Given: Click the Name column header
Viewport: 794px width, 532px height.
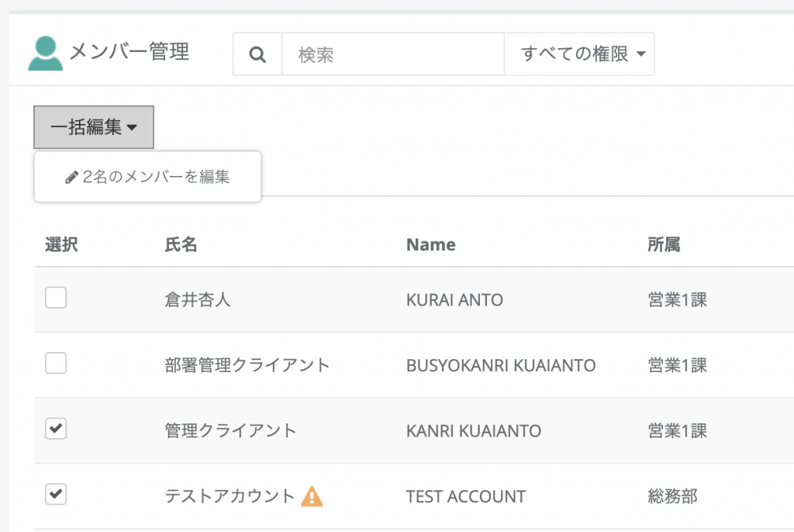Looking at the screenshot, I should pyautogui.click(x=430, y=245).
